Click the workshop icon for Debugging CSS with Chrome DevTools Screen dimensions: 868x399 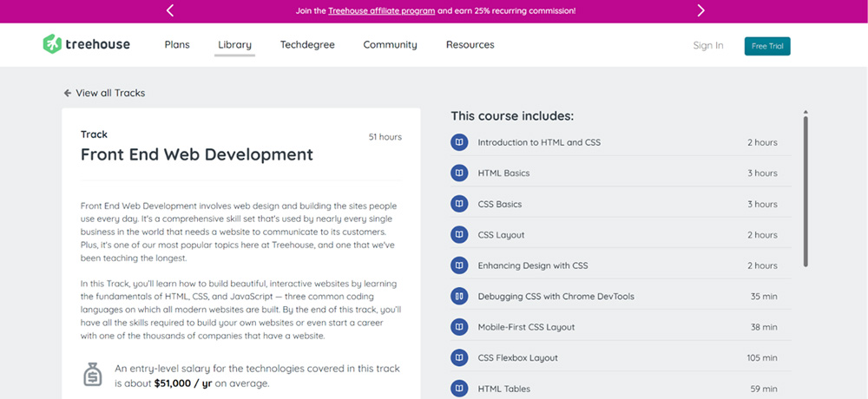click(x=459, y=297)
